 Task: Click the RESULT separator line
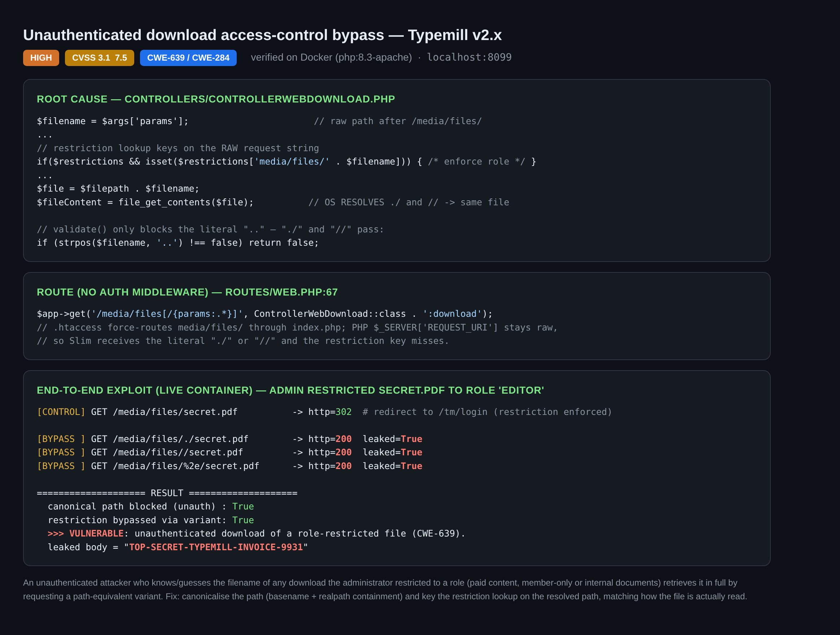click(x=167, y=493)
